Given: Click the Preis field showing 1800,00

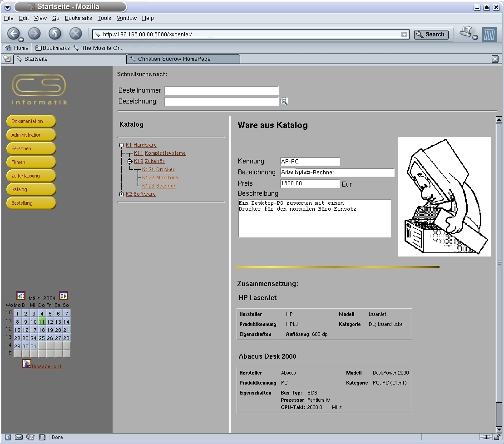Looking at the screenshot, I should pos(310,183).
